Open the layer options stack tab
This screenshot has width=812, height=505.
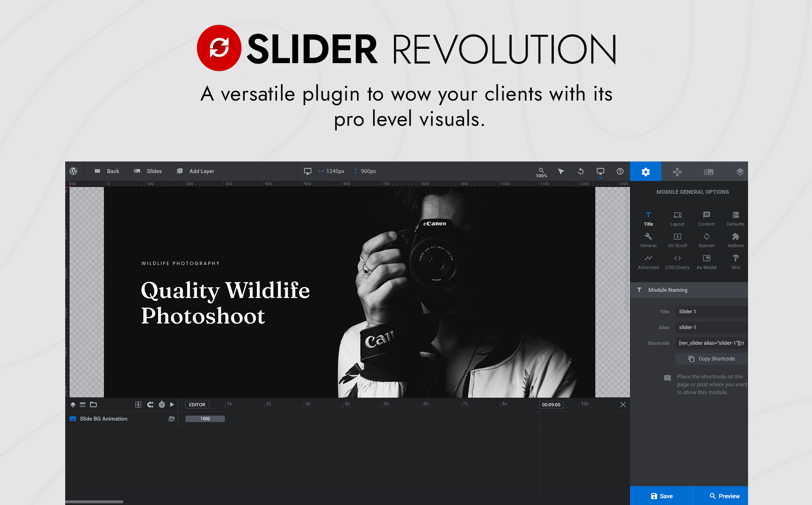click(x=740, y=172)
